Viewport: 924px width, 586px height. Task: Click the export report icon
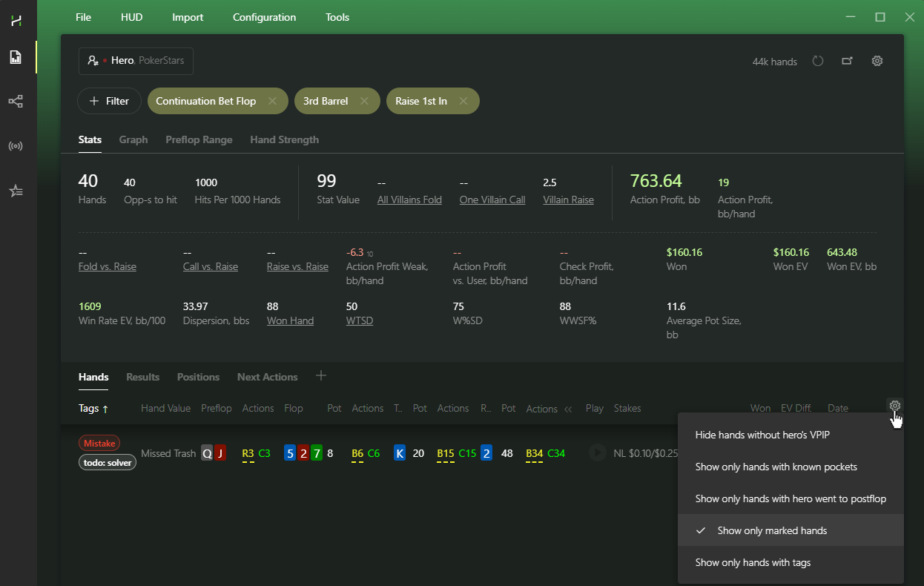coord(847,62)
